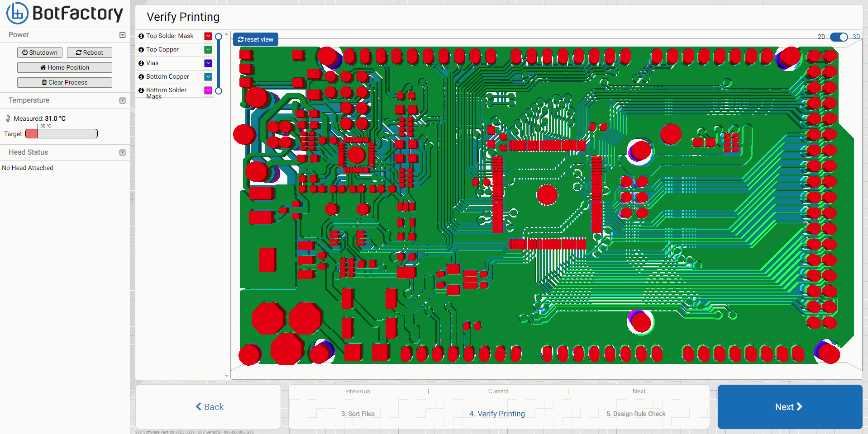Go to step 5 Design Rule Check
Viewport: 868px width, 434px height.
636,414
